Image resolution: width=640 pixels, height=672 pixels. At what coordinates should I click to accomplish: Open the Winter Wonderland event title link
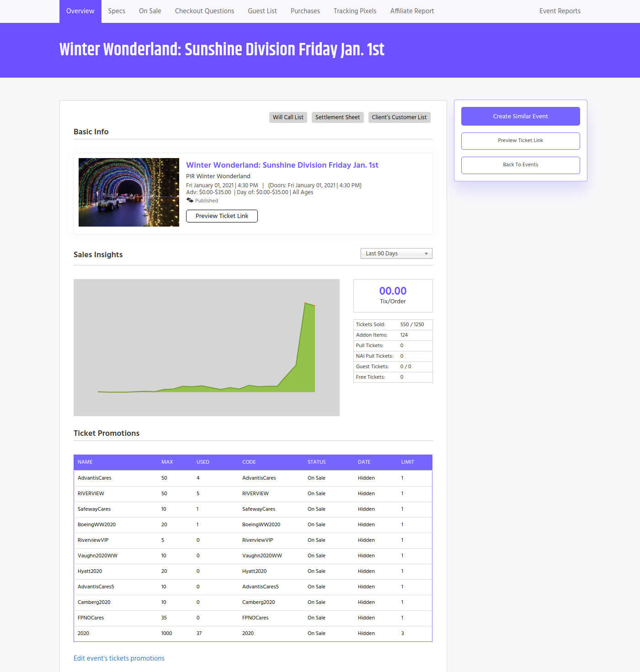point(282,165)
